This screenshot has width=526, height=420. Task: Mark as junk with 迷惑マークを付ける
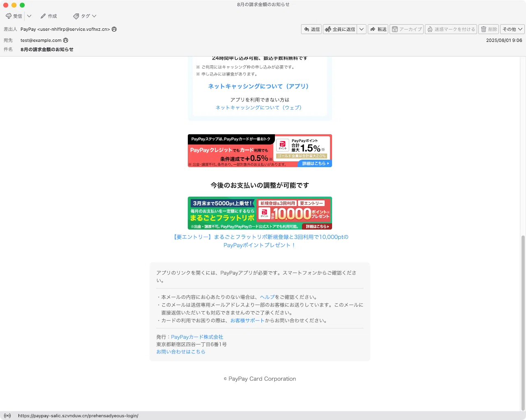451,29
